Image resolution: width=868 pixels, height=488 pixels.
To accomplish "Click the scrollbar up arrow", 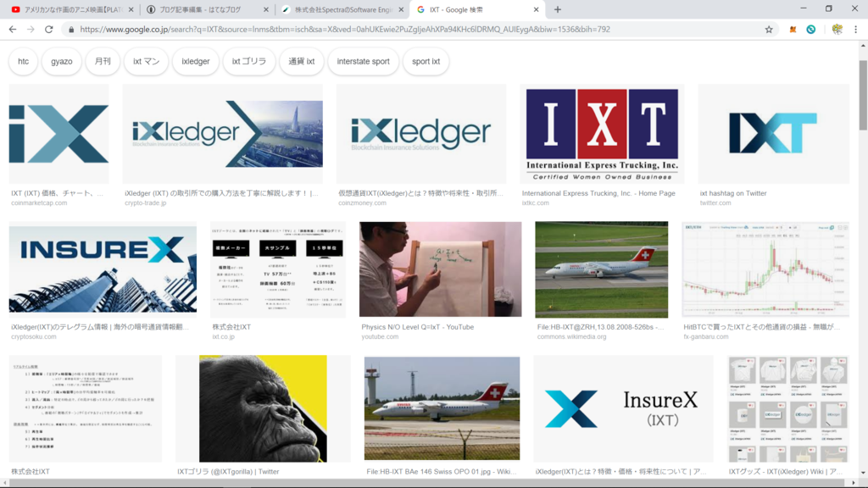I will point(862,46).
